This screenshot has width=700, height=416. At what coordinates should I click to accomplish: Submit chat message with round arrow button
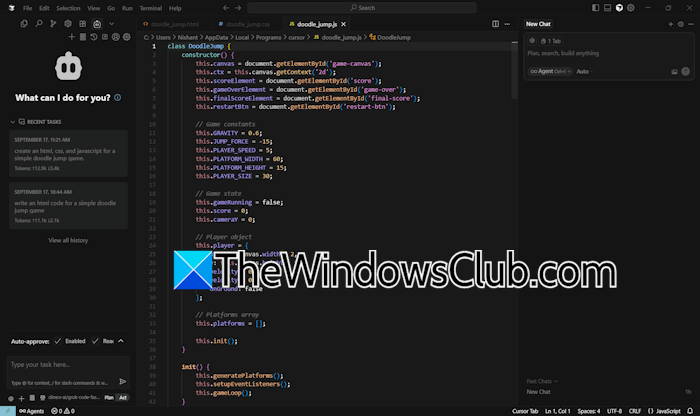(x=686, y=71)
